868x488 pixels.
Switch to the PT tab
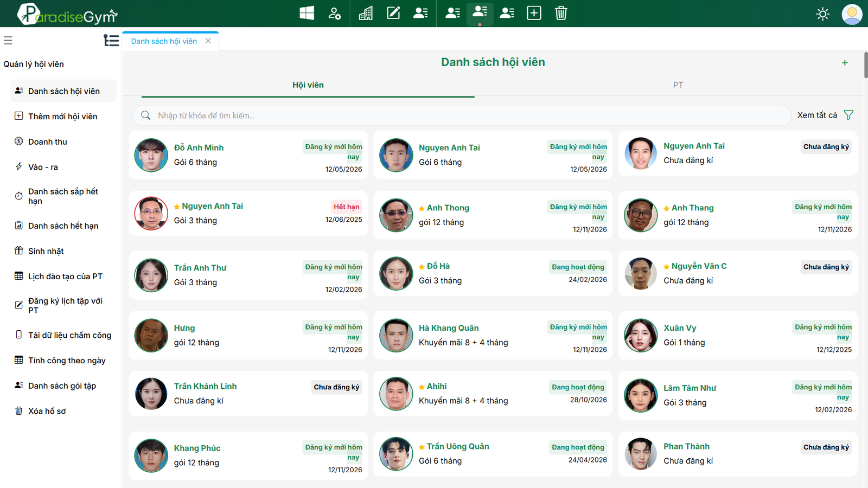[678, 85]
